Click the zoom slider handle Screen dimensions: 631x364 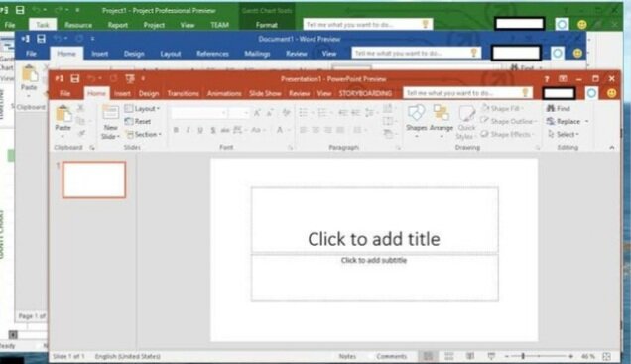(523, 356)
